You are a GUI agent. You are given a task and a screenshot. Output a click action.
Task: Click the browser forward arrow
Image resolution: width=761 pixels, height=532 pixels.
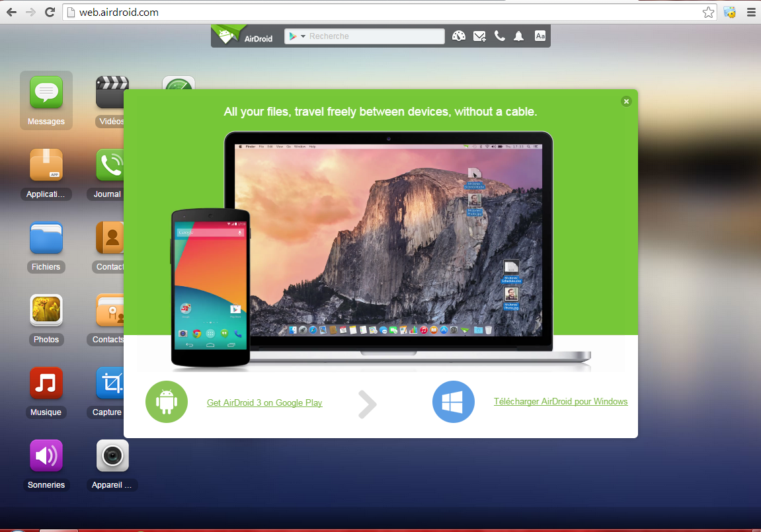30,12
